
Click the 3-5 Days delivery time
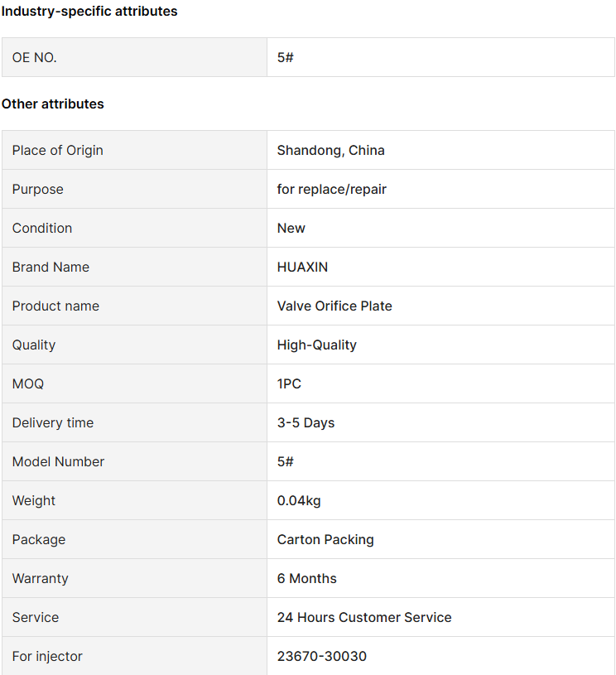(306, 422)
